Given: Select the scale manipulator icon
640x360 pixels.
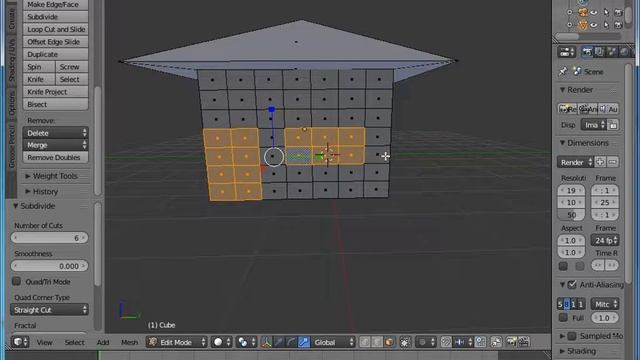Looking at the screenshot, I should point(304,342).
